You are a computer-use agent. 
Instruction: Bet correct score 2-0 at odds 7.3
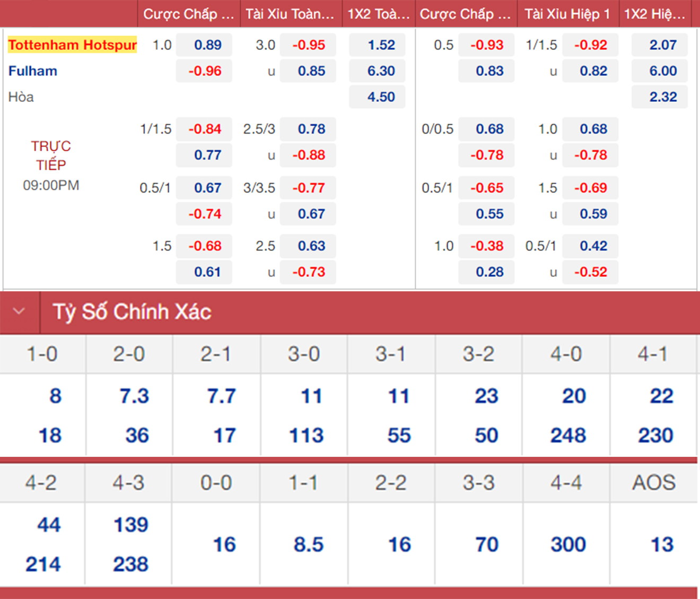click(x=134, y=396)
